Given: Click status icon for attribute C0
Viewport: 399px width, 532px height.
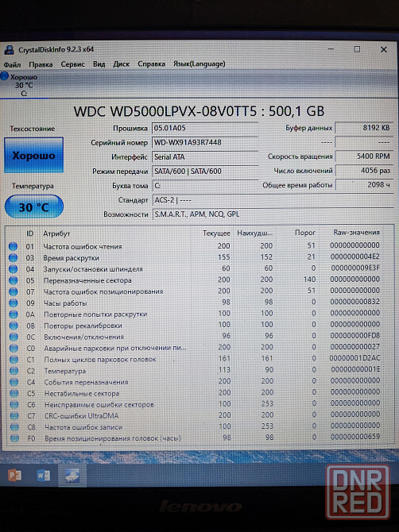Looking at the screenshot, I should (14, 348).
